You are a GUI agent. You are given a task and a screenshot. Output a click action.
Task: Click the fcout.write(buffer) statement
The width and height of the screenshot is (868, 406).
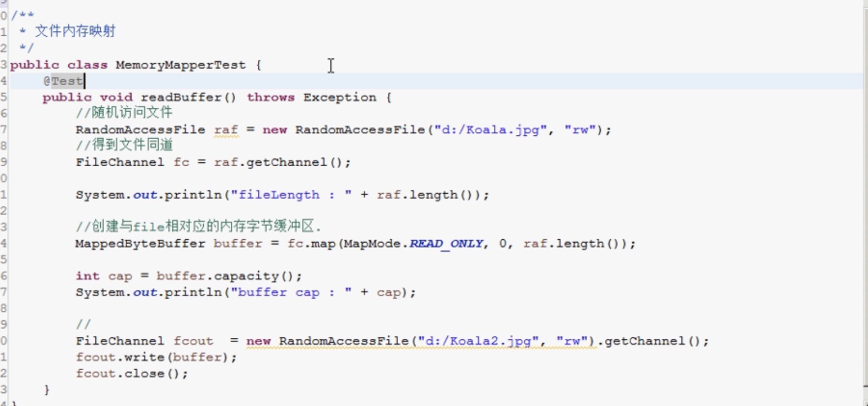[x=156, y=357]
